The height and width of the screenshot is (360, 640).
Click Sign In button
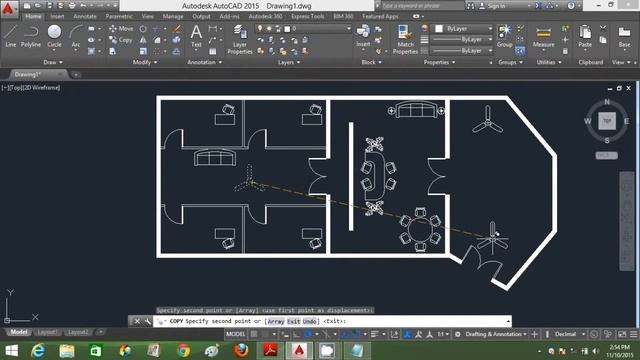[492, 6]
